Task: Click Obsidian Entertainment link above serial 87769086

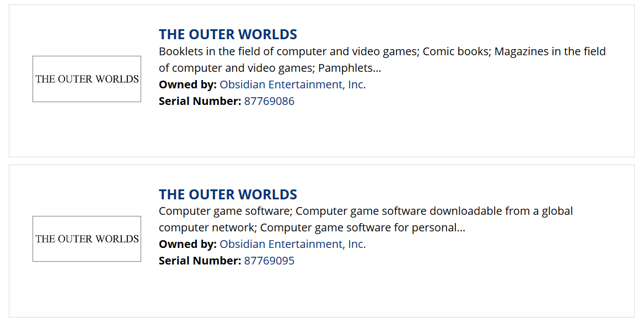Action: click(x=292, y=84)
